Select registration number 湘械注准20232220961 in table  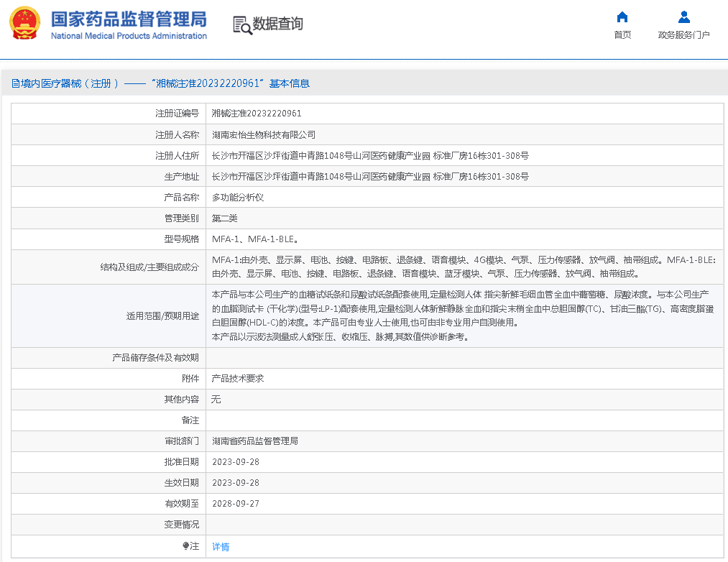point(257,114)
